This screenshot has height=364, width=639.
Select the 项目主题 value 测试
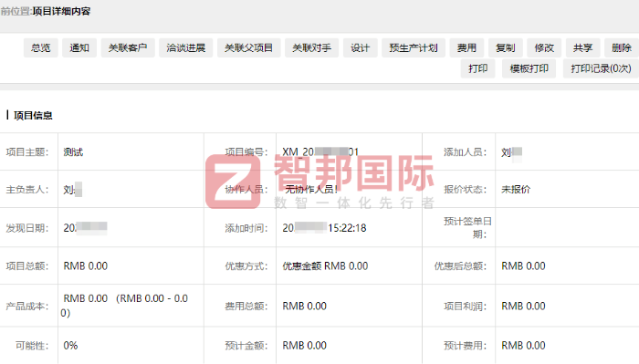[x=73, y=152]
